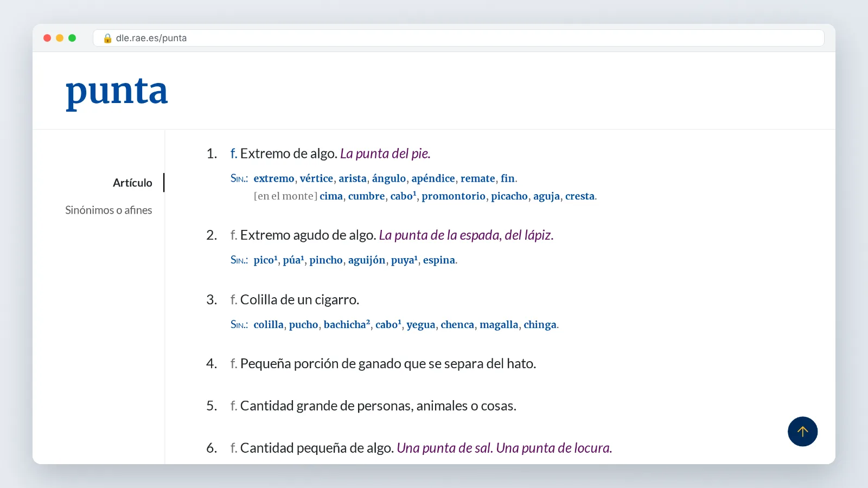Click "cabo" in the monte synonyms

point(403,196)
